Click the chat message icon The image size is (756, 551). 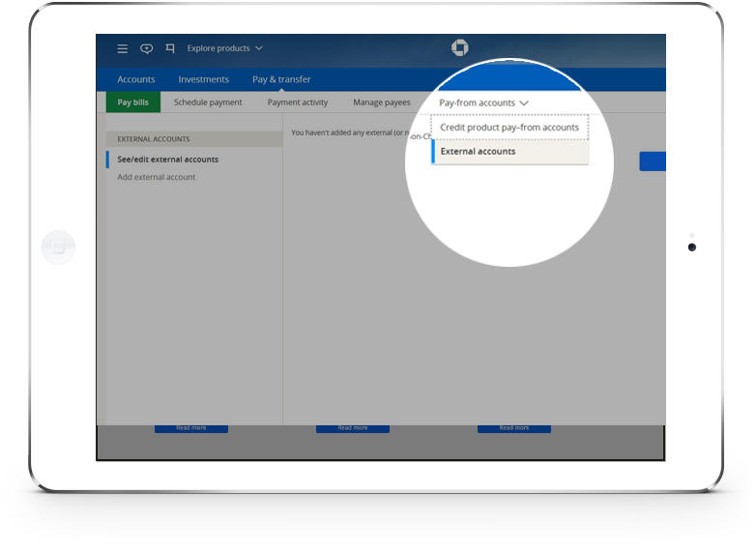click(x=146, y=48)
